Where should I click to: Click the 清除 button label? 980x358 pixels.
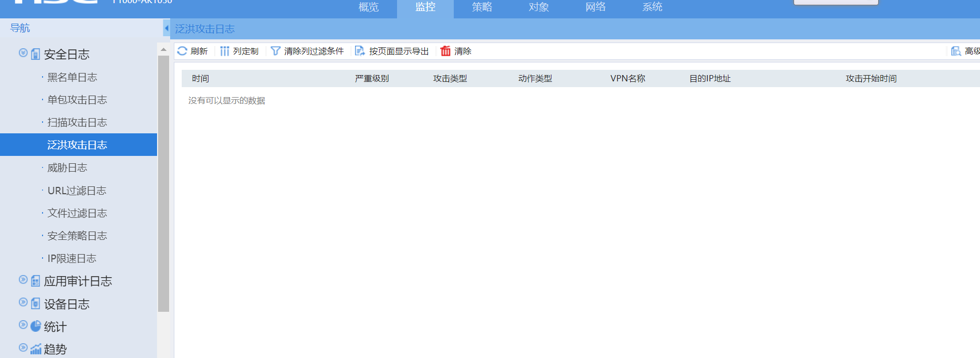click(463, 51)
